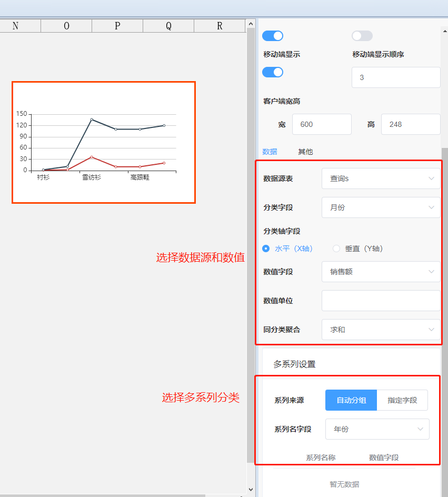
Task: Expand the 分类字段 dropdown showing 月份
Action: [x=381, y=207]
